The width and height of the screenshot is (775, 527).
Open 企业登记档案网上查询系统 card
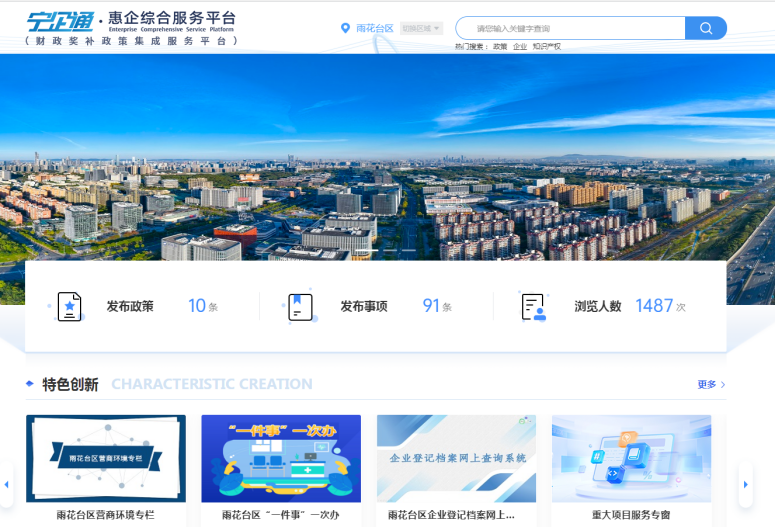point(456,458)
